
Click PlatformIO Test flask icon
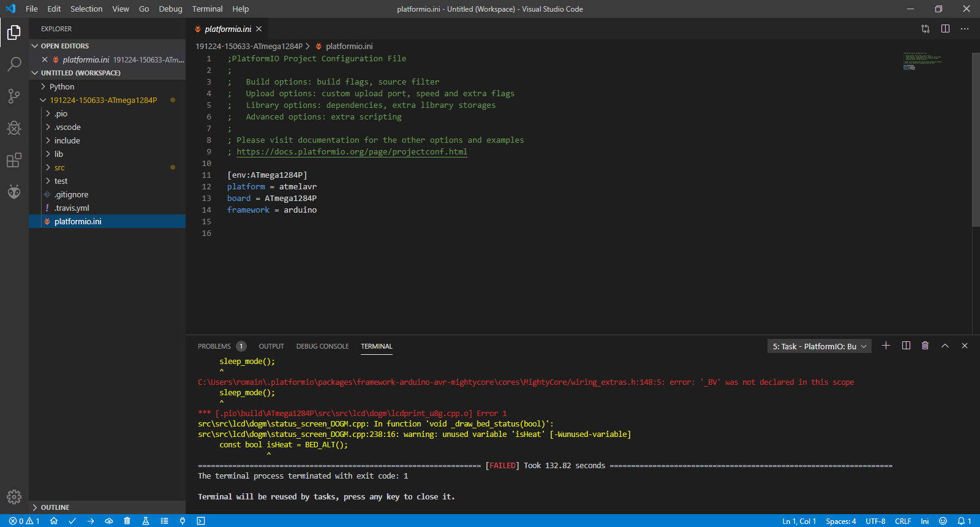coord(146,521)
